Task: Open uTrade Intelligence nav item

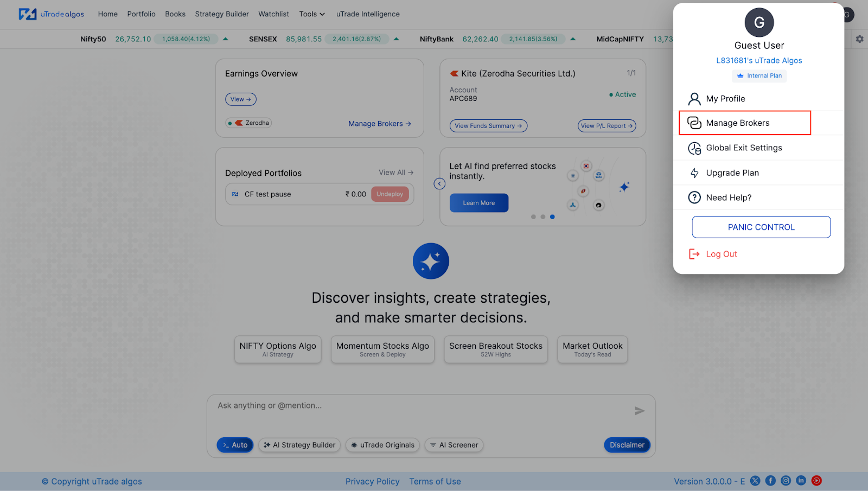Action: [368, 14]
